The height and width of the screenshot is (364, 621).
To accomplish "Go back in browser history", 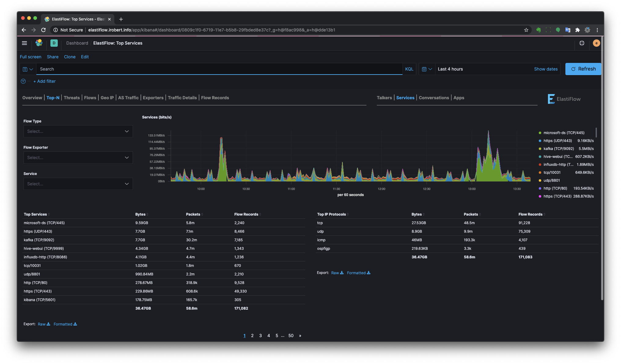I will 24,30.
